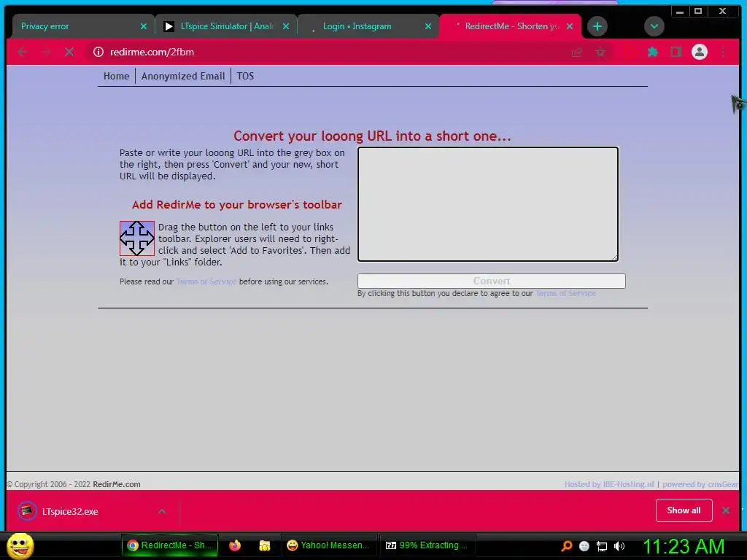Click the search magnifier tray icon
This screenshot has width=747, height=560.
point(566,545)
